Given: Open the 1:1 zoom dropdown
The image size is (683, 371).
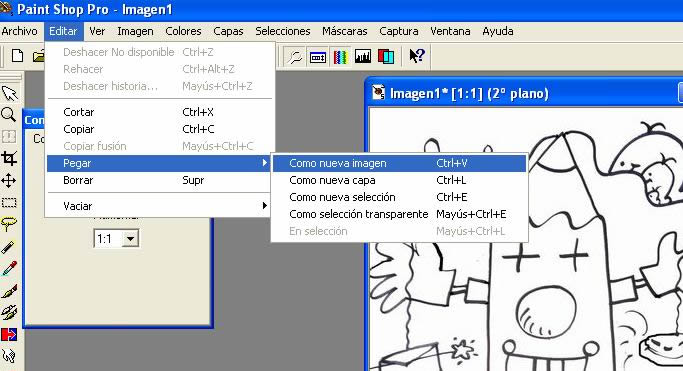Looking at the screenshot, I should [130, 239].
